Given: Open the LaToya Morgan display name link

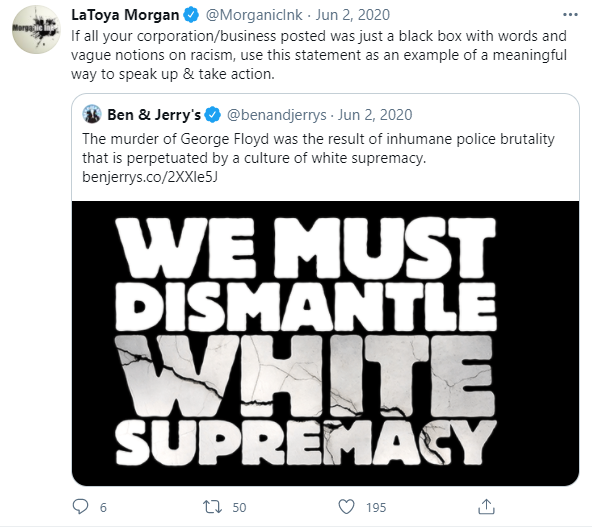Looking at the screenshot, I should click(125, 15).
